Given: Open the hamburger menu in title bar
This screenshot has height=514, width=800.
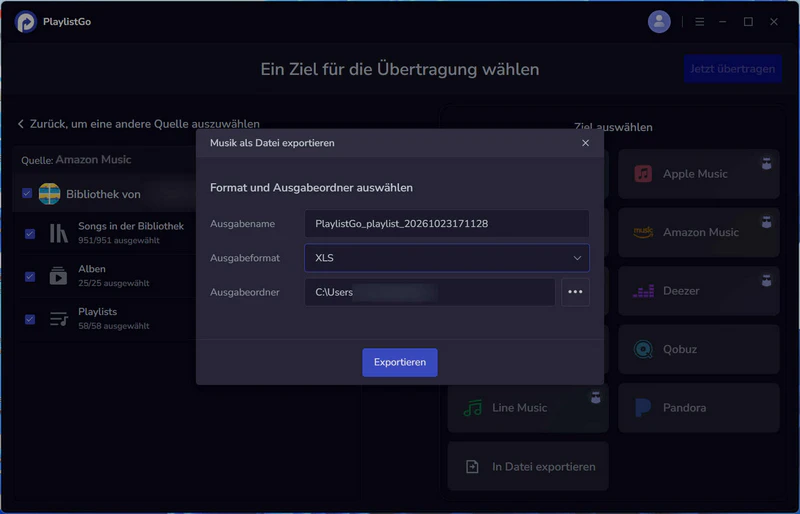Looking at the screenshot, I should [699, 22].
